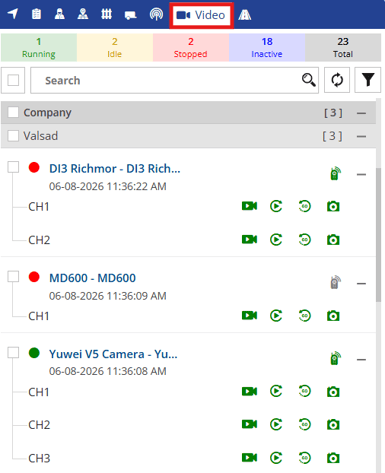Check the Valsad group checkbox
Image resolution: width=385 pixels, height=473 pixels.
tap(13, 136)
